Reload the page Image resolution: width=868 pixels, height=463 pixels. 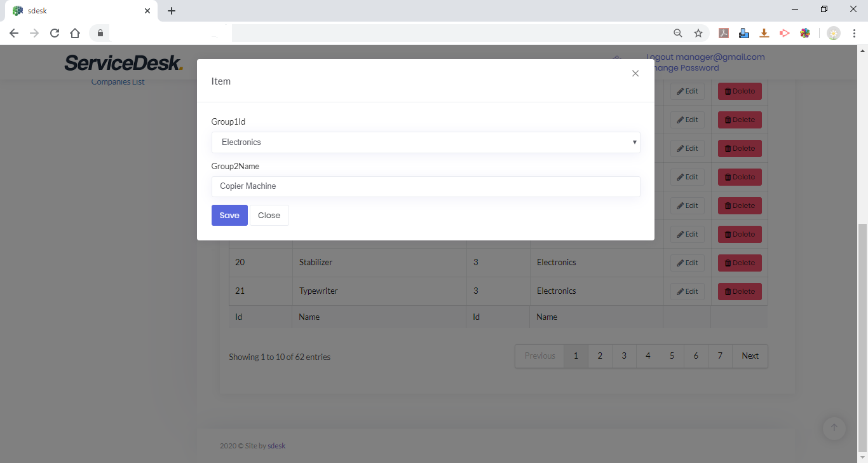click(55, 33)
